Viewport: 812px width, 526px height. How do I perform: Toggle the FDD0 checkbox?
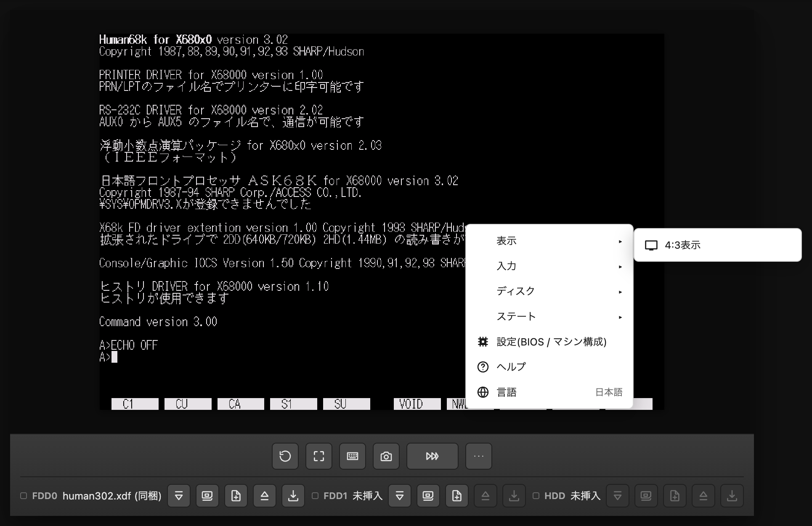24,496
